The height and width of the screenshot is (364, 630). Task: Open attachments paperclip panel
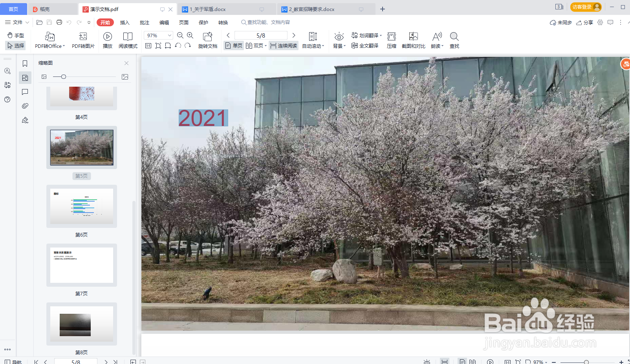(x=25, y=106)
